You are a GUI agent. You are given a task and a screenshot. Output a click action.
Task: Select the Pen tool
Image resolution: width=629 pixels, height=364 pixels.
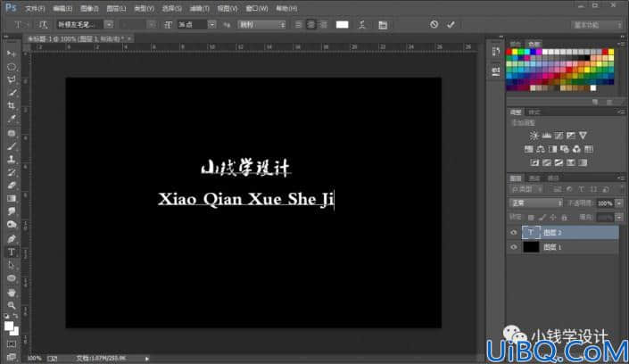coord(12,239)
